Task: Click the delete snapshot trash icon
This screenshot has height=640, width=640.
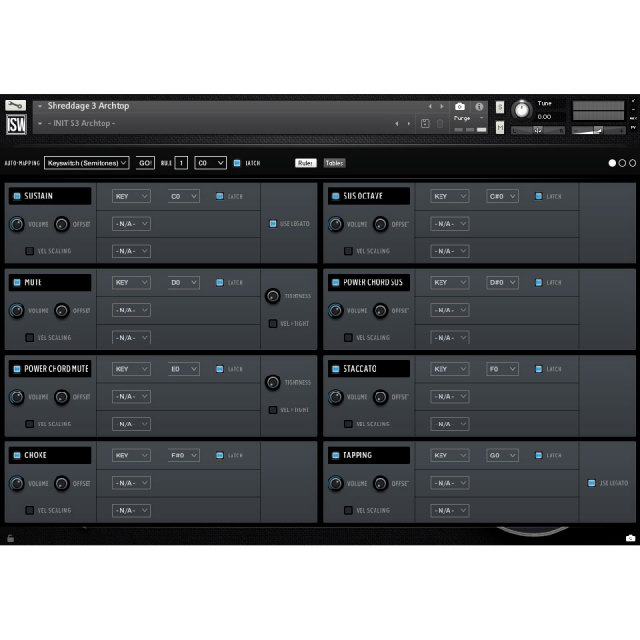Action: (x=440, y=123)
